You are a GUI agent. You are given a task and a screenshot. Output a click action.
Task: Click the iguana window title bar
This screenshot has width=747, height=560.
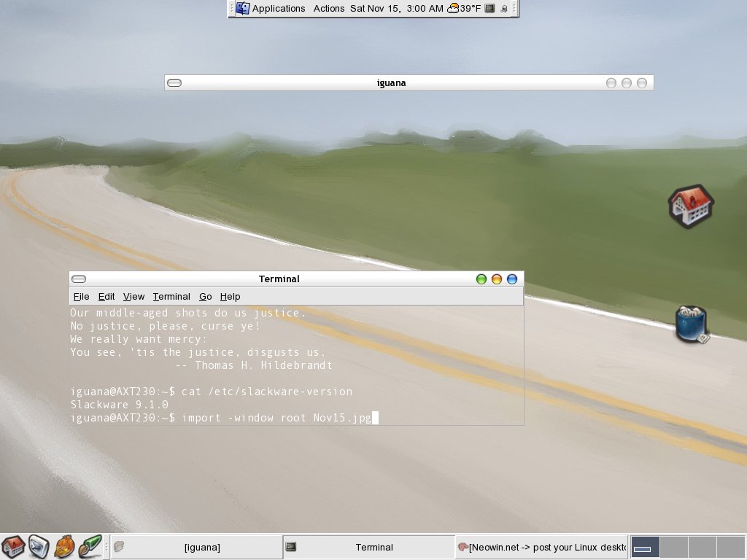409,83
